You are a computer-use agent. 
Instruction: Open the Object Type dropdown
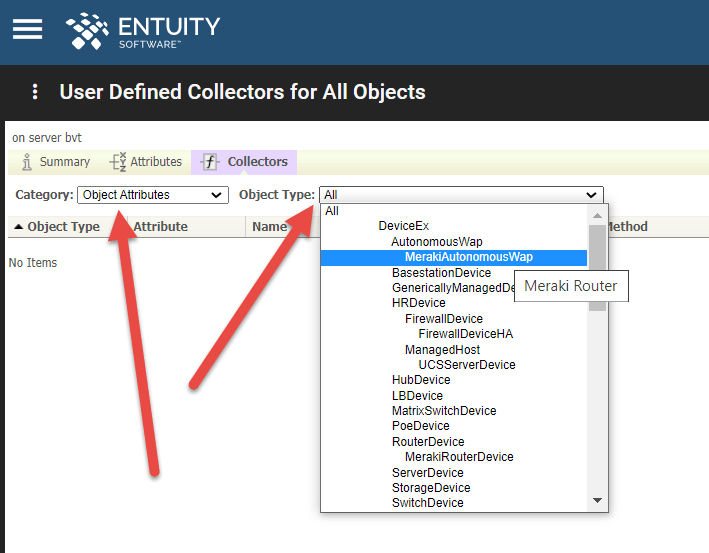[x=461, y=195]
